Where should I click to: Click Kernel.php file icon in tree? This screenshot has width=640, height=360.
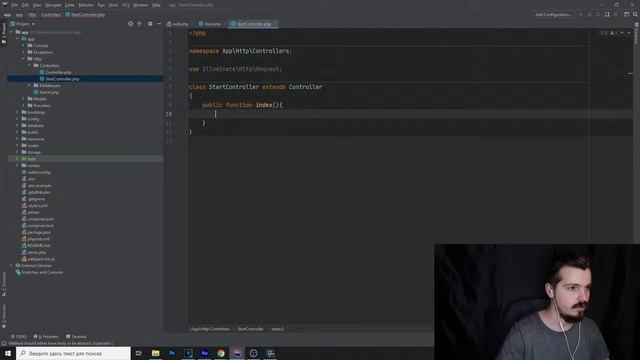click(36, 92)
